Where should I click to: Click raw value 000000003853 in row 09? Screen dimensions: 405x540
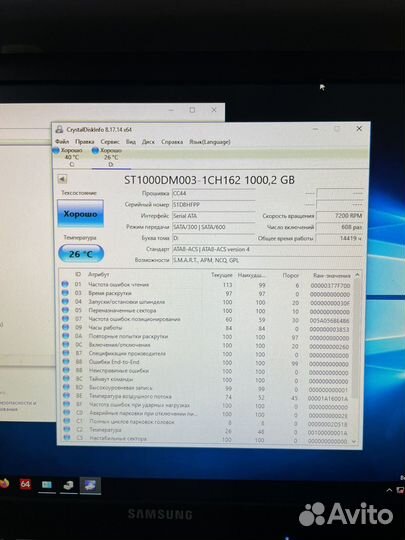tap(330, 329)
